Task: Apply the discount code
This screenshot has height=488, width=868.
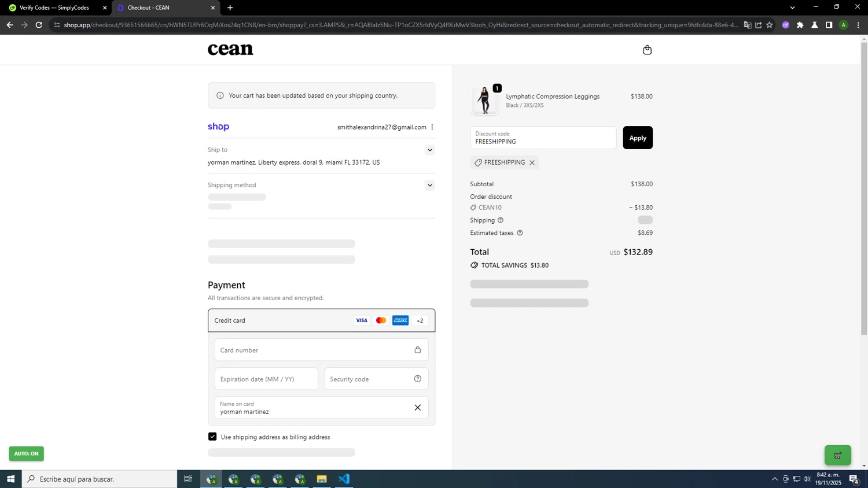Action: point(638,138)
